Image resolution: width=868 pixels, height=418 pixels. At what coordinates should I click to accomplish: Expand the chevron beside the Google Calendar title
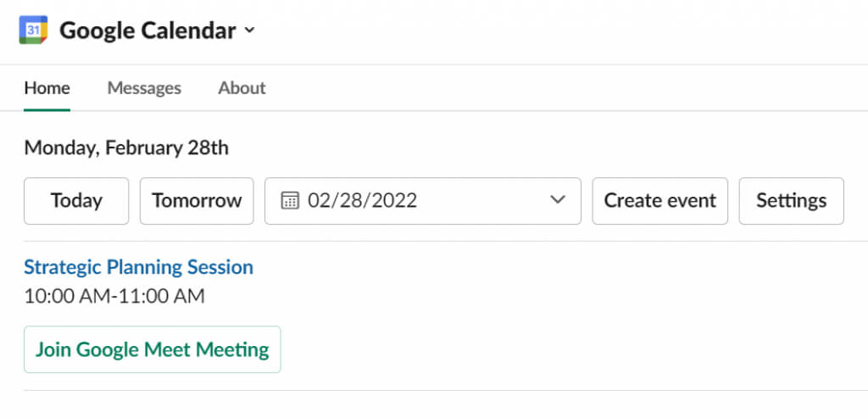pyautogui.click(x=249, y=31)
